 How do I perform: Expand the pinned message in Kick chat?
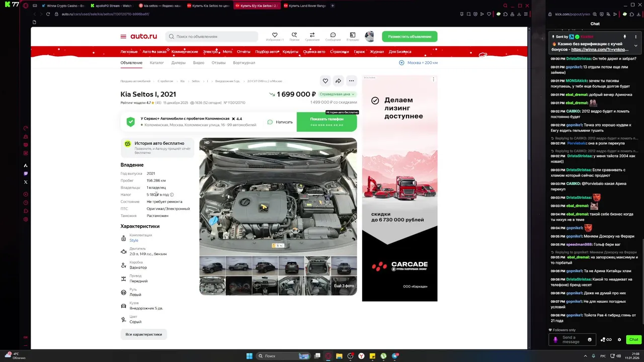tap(635, 46)
